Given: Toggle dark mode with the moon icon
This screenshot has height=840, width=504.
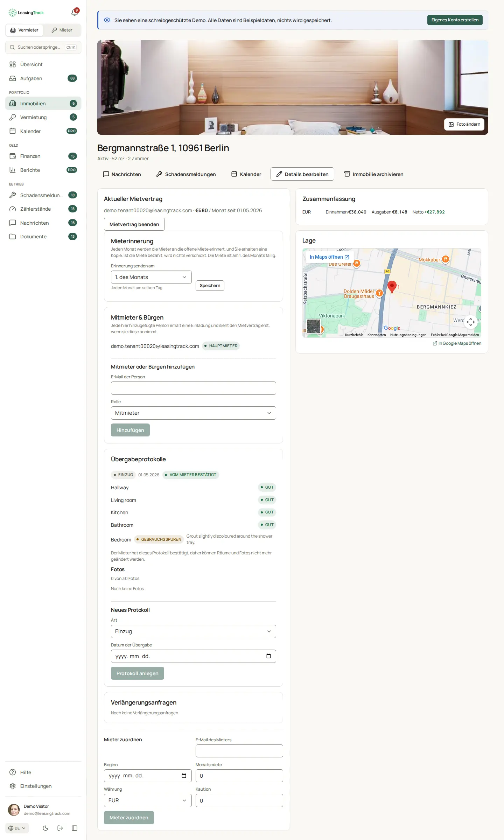Looking at the screenshot, I should pyautogui.click(x=45, y=828).
